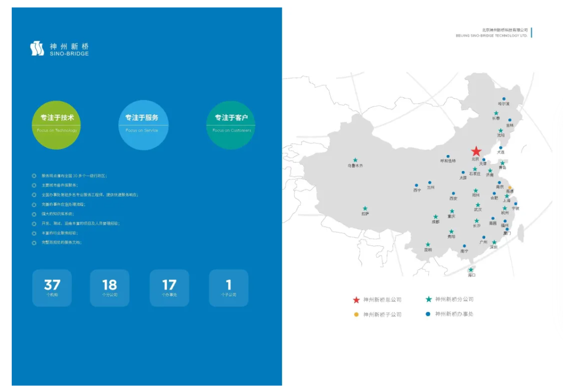Click the green star at 乌鲁木齐
This screenshot has height=392, width=563.
355,160
